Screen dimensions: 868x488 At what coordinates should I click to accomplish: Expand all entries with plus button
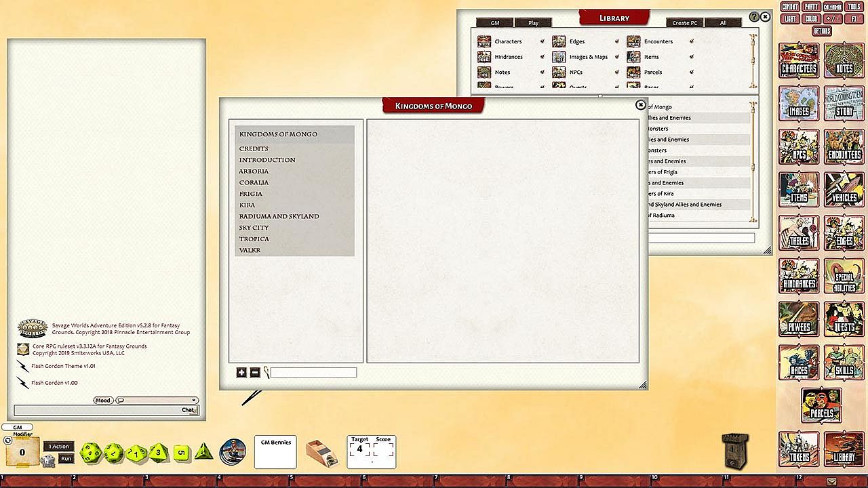[241, 372]
